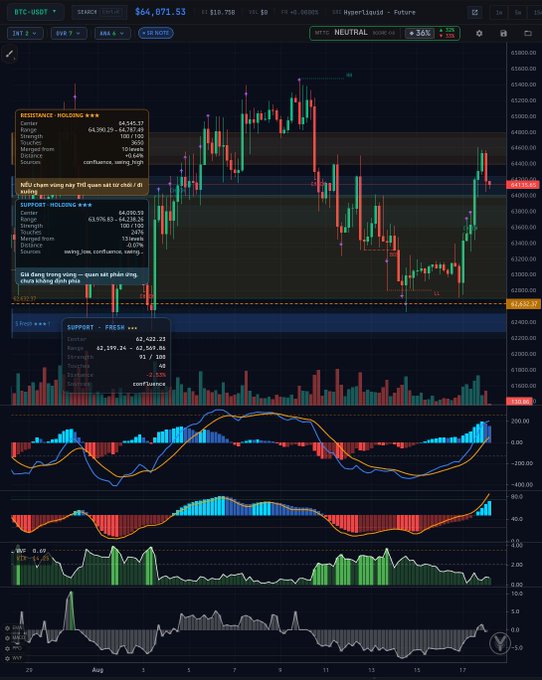Click the RESISTANCE - HOLDING card title

click(59, 115)
